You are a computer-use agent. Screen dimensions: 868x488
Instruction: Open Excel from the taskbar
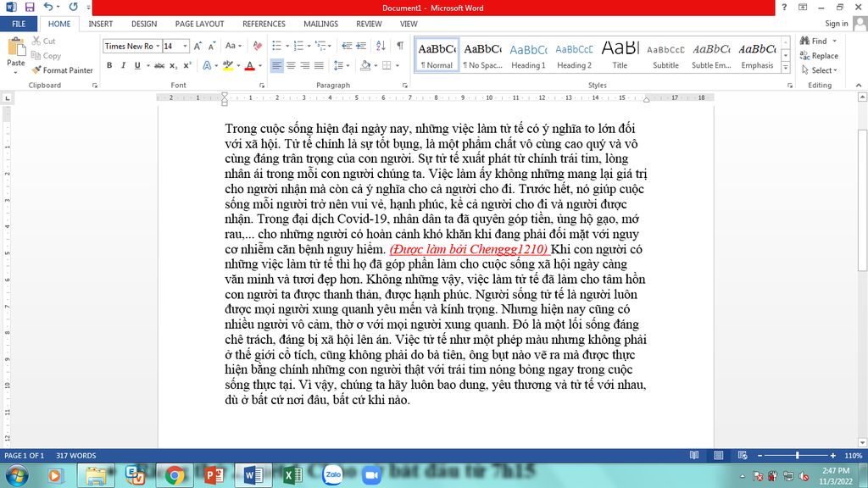292,475
